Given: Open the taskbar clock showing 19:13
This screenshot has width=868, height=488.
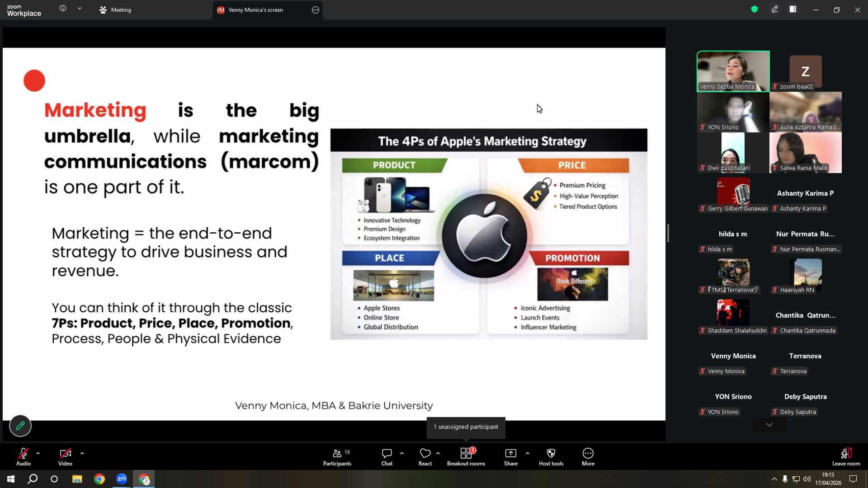Looking at the screenshot, I should click(x=828, y=479).
